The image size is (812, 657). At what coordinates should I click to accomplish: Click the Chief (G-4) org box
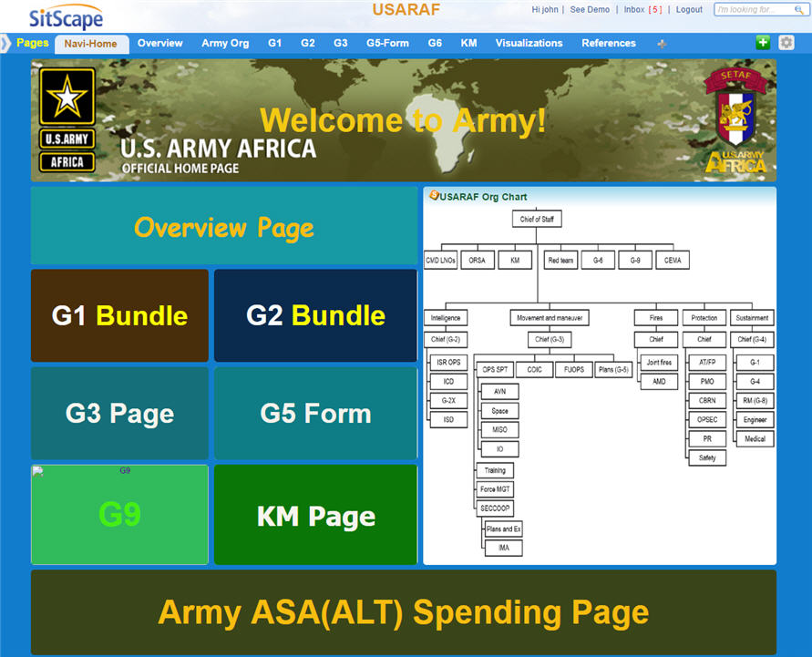pos(752,340)
